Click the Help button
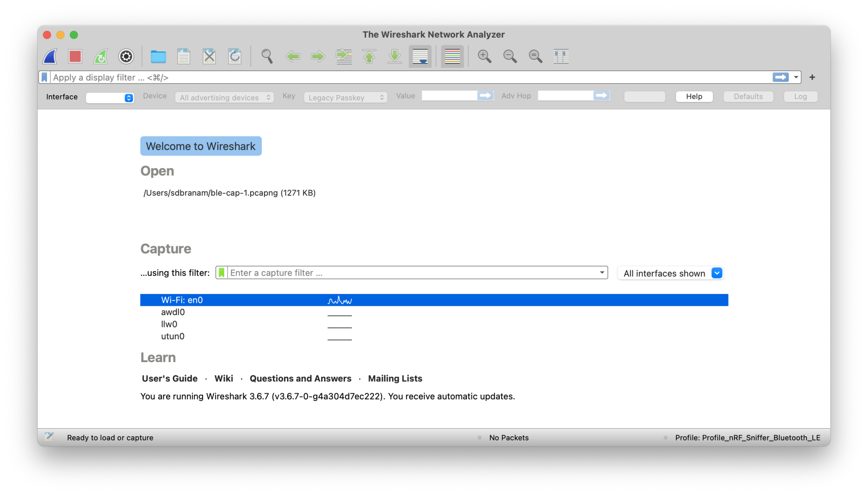This screenshot has height=496, width=868. [694, 97]
